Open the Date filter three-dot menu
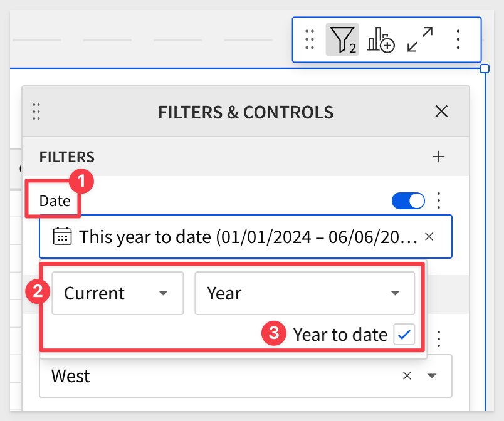 (x=439, y=200)
